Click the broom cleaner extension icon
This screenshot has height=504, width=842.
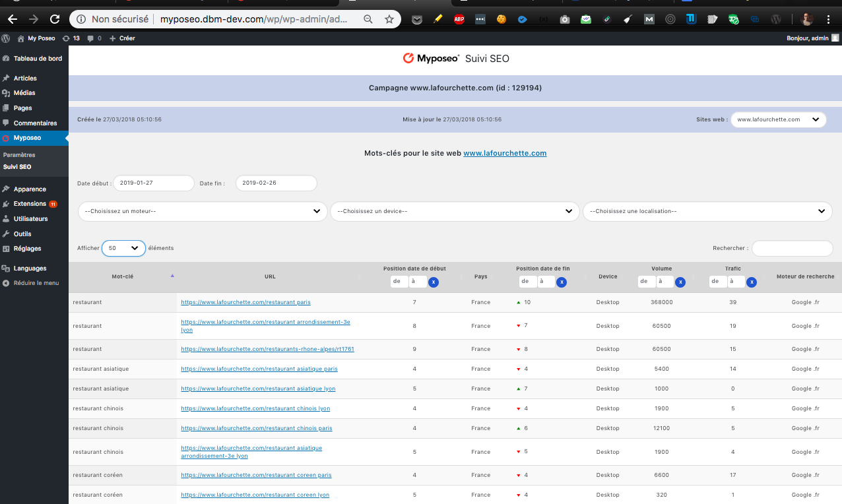628,19
